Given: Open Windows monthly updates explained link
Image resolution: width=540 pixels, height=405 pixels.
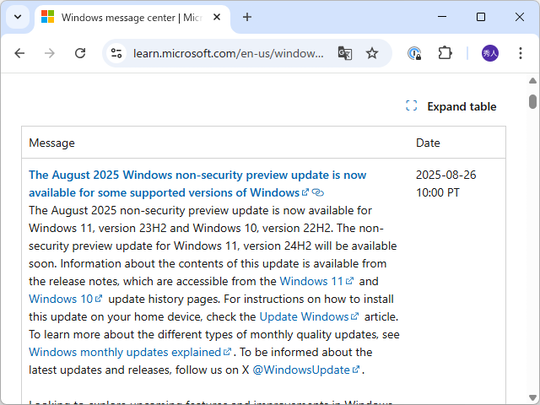Looking at the screenshot, I should (130, 352).
